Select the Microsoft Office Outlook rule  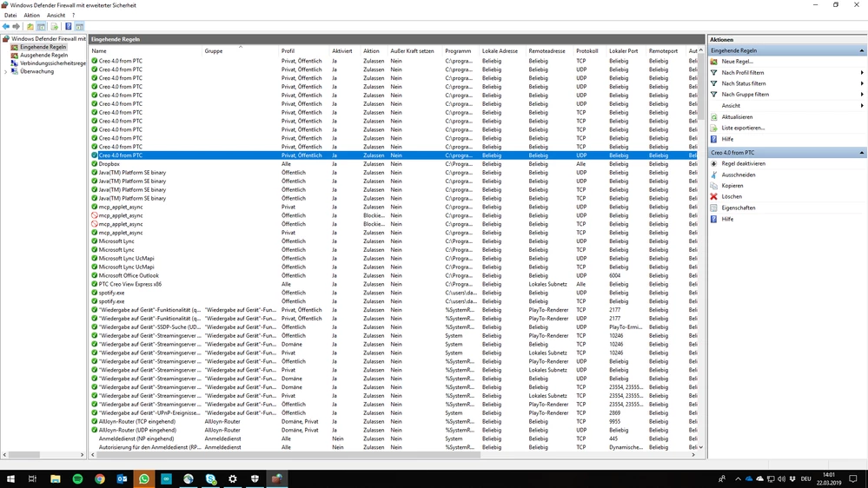393,275
